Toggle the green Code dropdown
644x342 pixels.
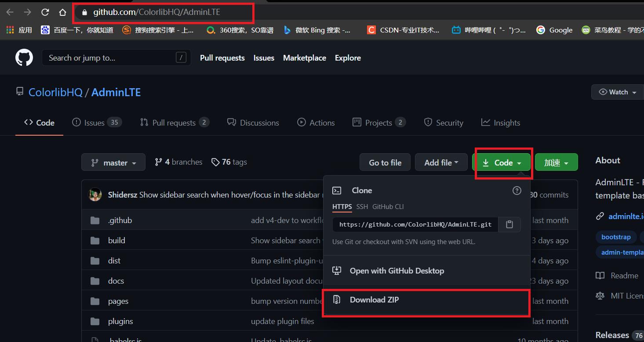502,162
